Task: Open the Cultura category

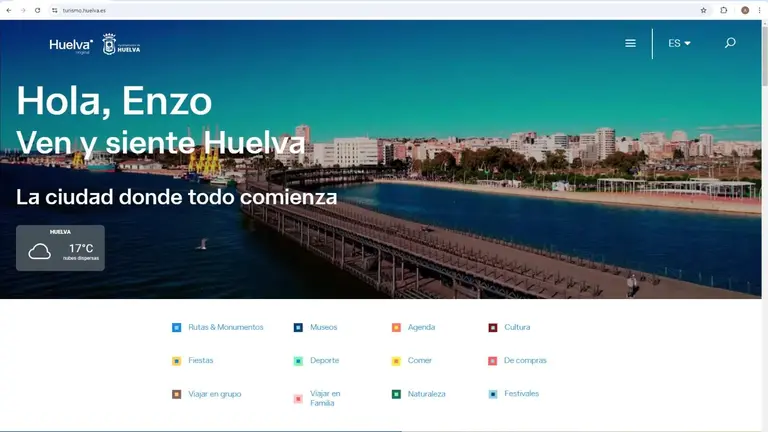Action: tap(517, 327)
